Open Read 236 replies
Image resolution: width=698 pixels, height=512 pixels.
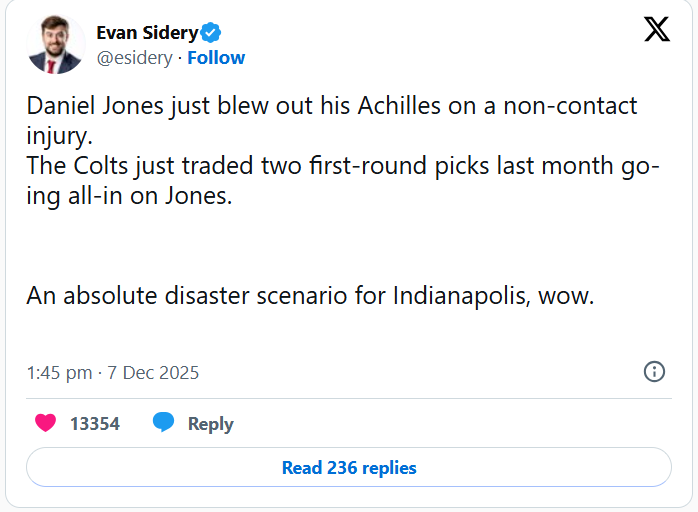click(349, 467)
